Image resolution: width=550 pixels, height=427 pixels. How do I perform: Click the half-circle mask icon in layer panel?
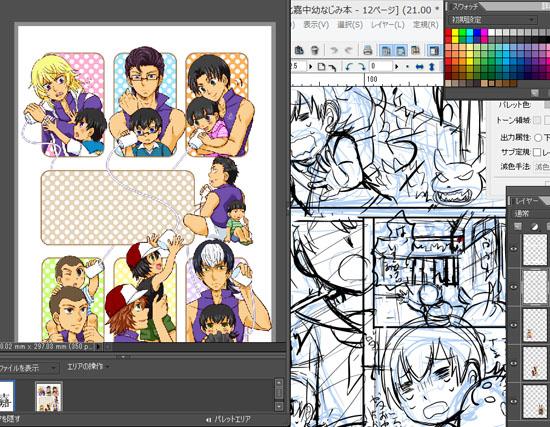(535, 226)
